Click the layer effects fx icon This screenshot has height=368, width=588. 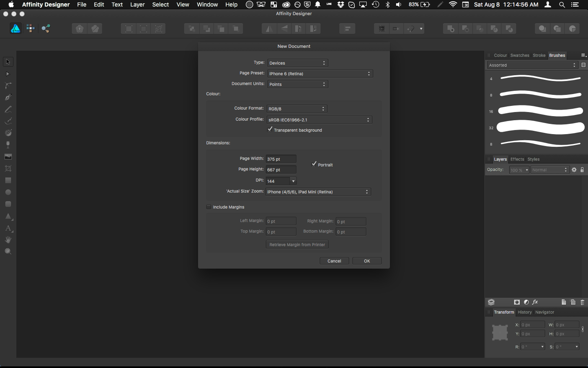(535, 302)
